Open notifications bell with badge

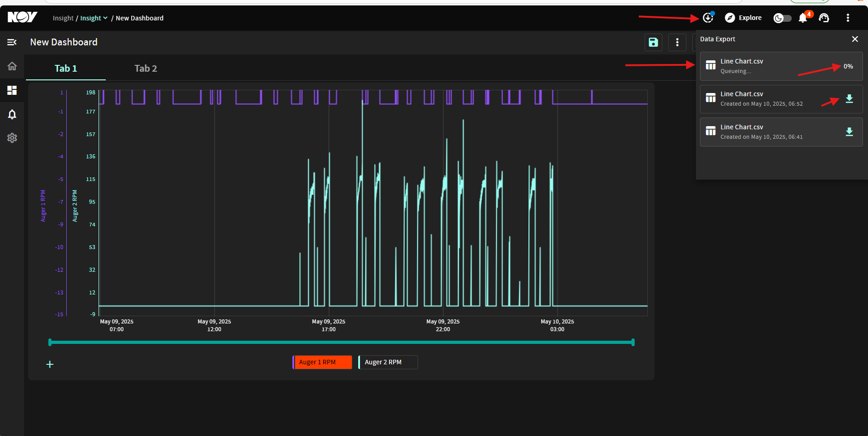coord(803,18)
